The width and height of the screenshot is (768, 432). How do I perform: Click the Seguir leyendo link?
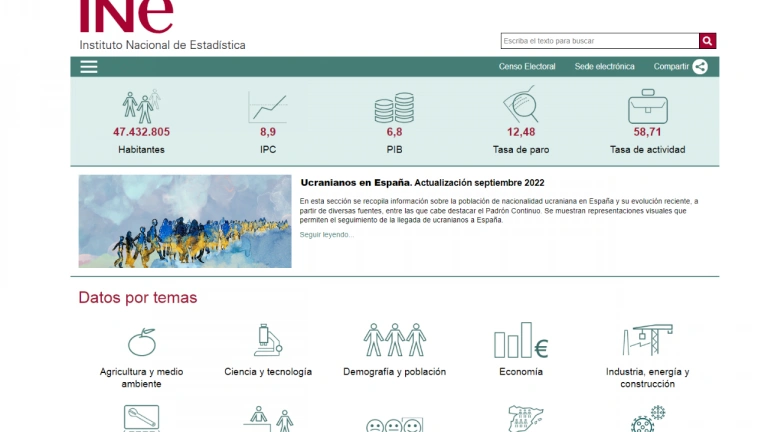click(x=326, y=234)
